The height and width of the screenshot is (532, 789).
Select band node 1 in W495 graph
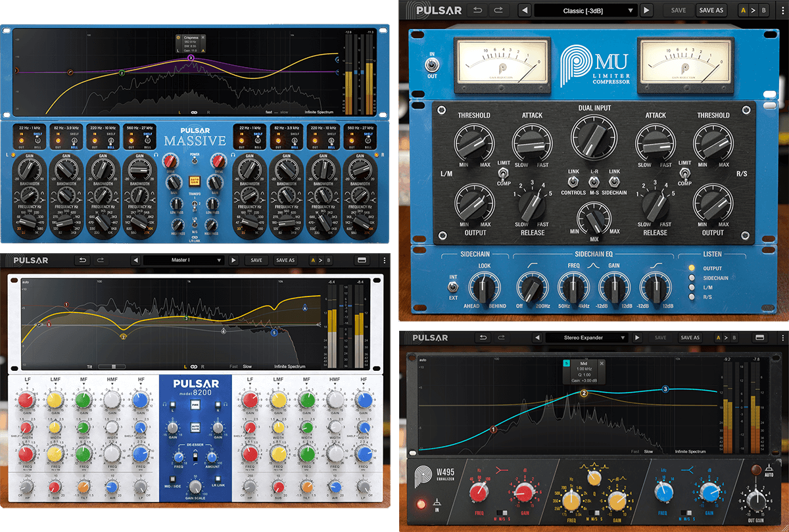click(x=493, y=429)
